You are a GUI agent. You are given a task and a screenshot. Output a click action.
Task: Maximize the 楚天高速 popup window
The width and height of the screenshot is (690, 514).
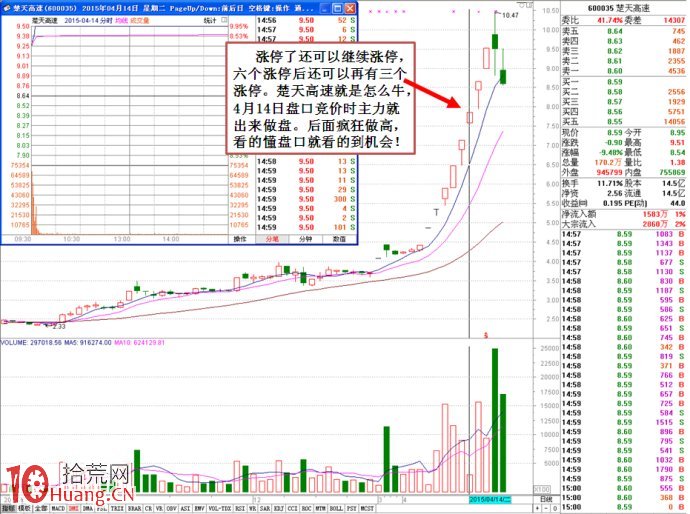point(337,8)
